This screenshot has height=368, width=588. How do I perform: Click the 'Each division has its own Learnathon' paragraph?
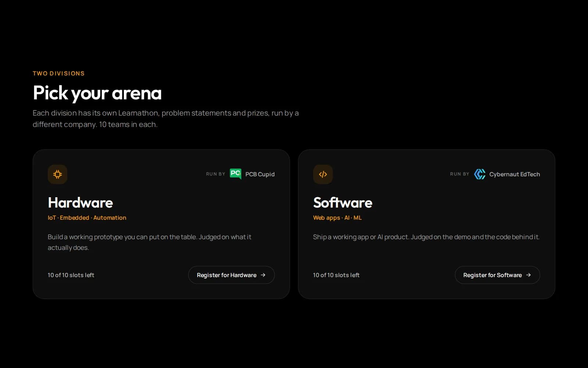tap(166, 118)
